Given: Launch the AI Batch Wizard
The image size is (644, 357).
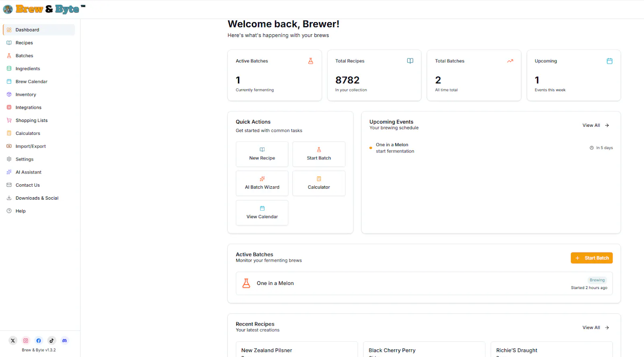Looking at the screenshot, I should [x=262, y=184].
